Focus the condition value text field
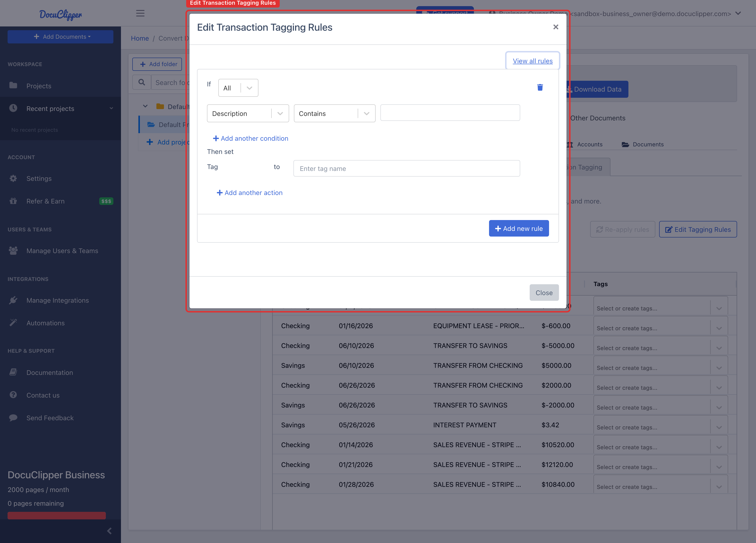The image size is (756, 543). coord(450,113)
